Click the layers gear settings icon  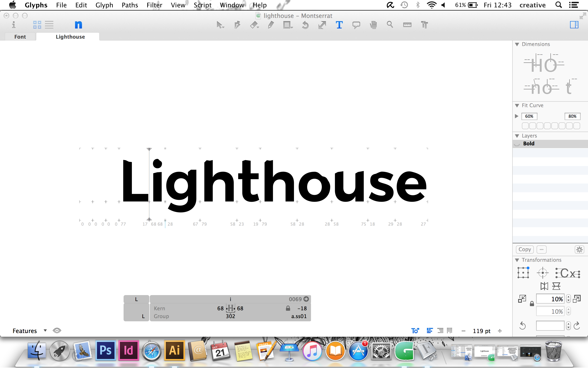tap(580, 250)
